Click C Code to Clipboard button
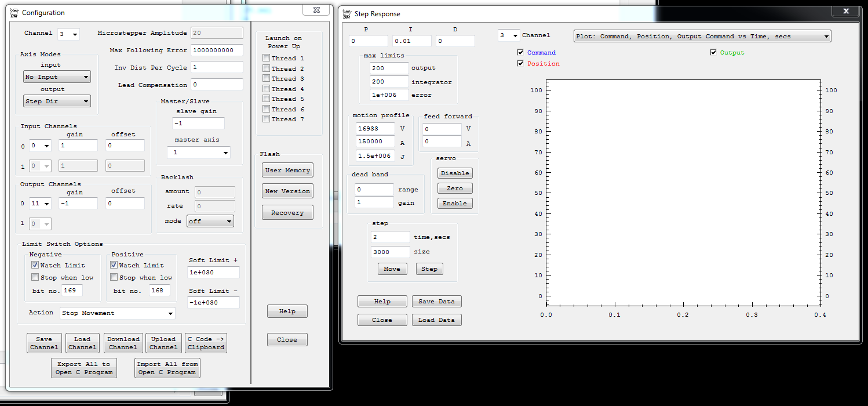The height and width of the screenshot is (406, 868). (x=206, y=343)
